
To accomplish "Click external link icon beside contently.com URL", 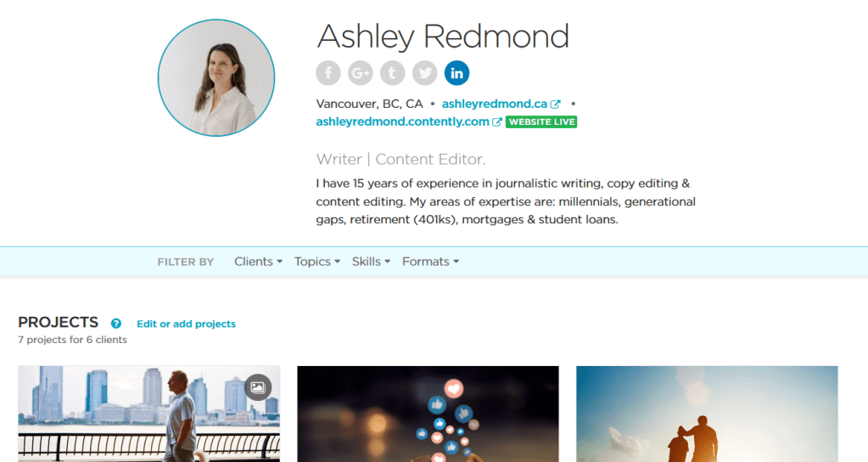I will (x=497, y=122).
